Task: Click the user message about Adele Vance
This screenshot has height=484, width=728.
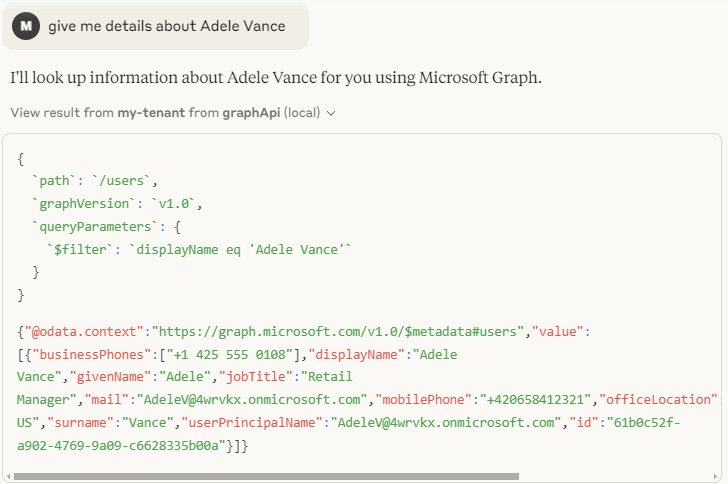Action: click(x=166, y=26)
